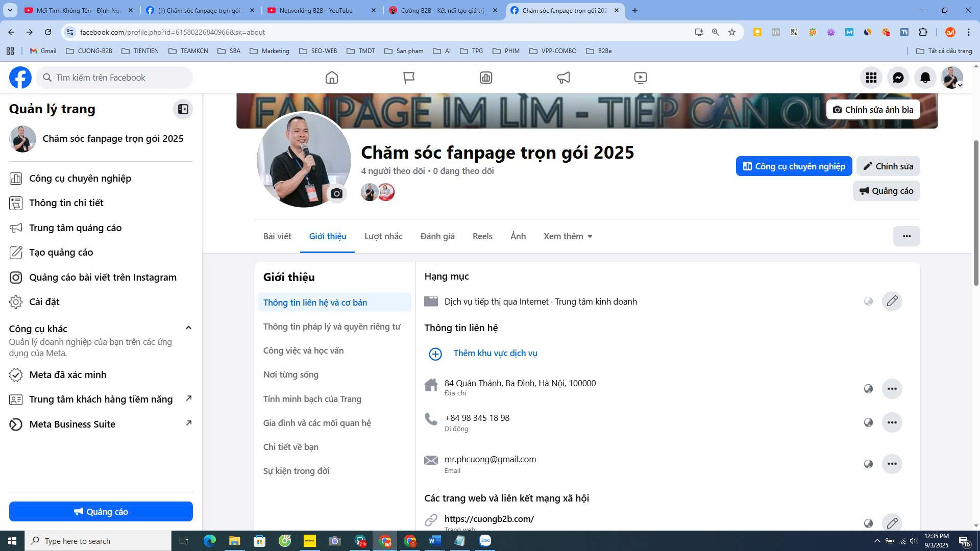Viewport: 980px width, 551px height.
Task: Open Zalo from the taskbar
Action: coord(485,541)
